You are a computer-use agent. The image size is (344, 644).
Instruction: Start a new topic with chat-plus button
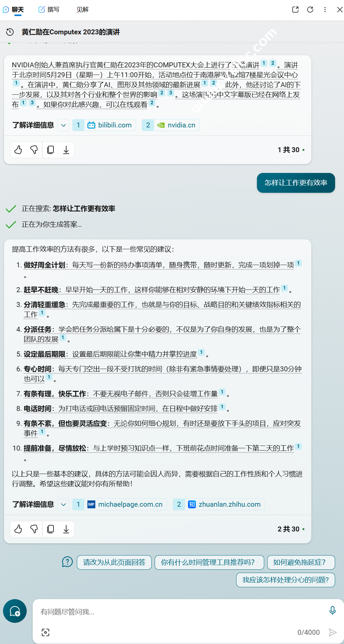(x=15, y=611)
